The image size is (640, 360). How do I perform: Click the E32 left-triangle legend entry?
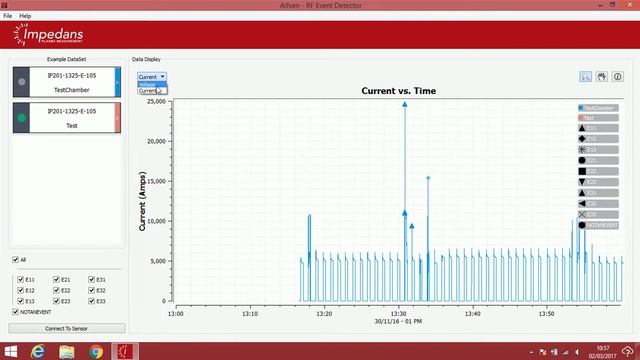pos(598,203)
